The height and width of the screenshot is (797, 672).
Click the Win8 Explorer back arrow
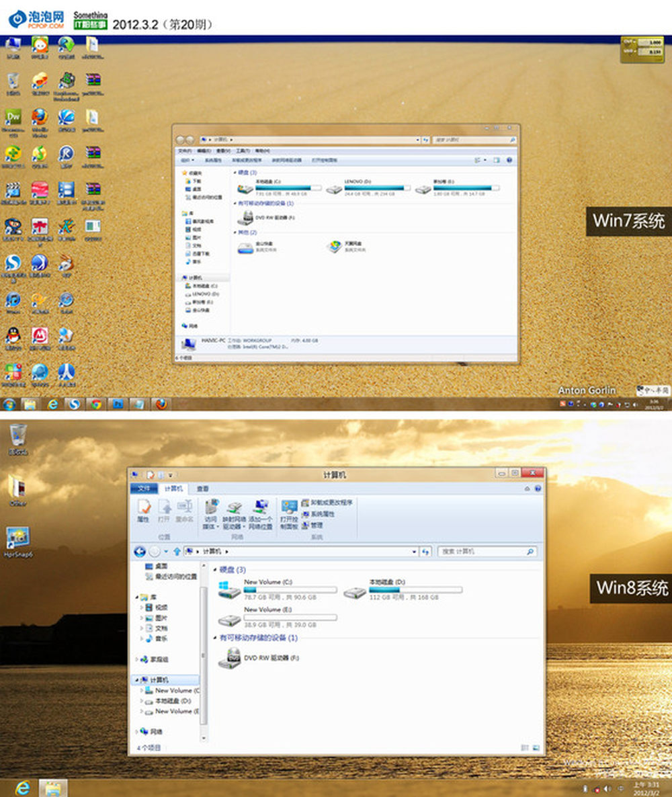(x=139, y=552)
